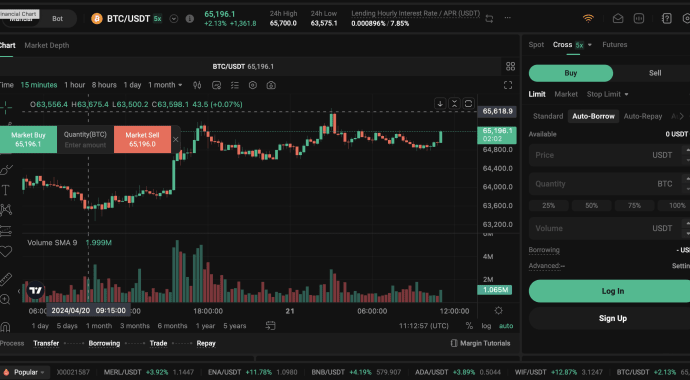Screen dimensions: 690x380
Task: Open chart settings circle icon
Action: click(x=253, y=85)
